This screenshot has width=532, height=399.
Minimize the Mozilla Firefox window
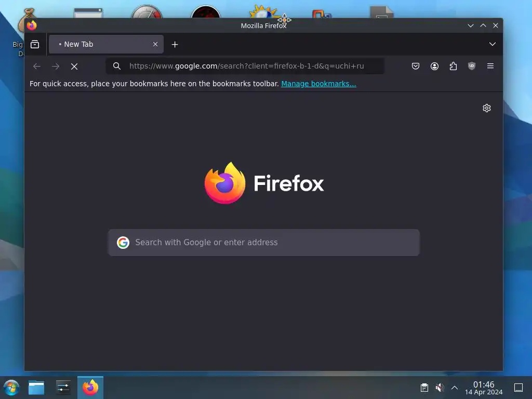(471, 25)
